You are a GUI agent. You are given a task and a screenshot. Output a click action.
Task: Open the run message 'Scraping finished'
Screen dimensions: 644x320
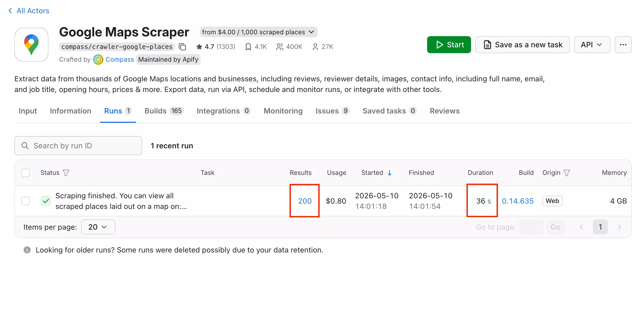coord(121,201)
